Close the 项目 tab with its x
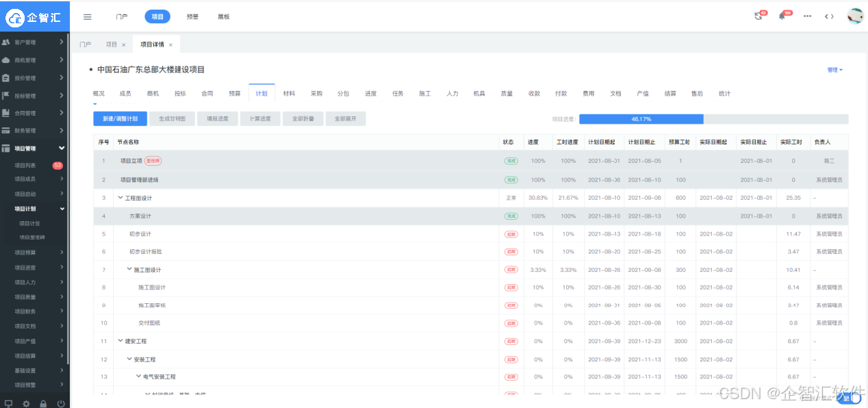 (123, 44)
